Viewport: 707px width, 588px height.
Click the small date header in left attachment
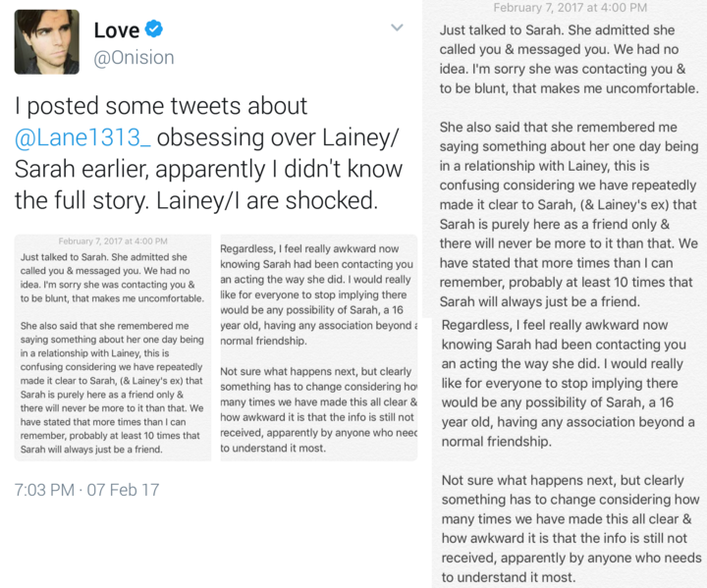[x=113, y=241]
